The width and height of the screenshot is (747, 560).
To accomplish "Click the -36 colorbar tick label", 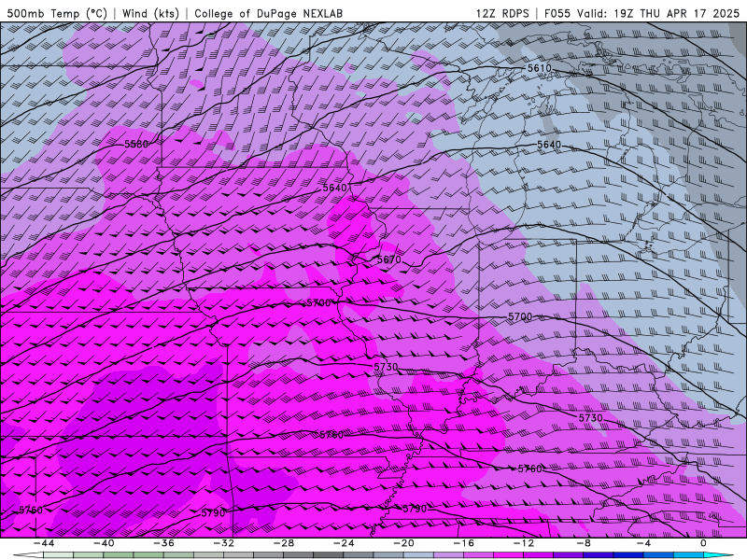I will [x=163, y=543].
